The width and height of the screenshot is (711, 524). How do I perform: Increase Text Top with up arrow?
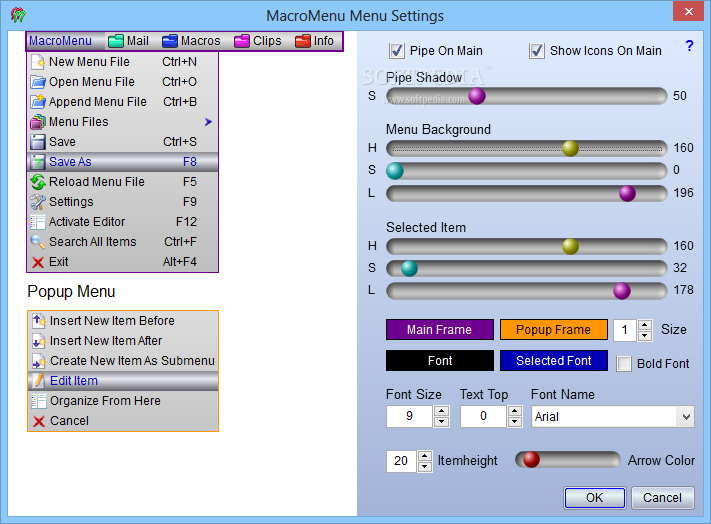[514, 411]
